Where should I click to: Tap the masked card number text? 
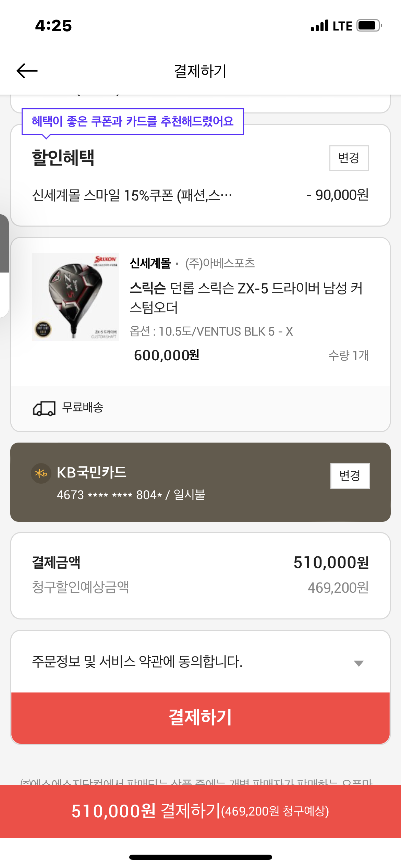coord(109,495)
